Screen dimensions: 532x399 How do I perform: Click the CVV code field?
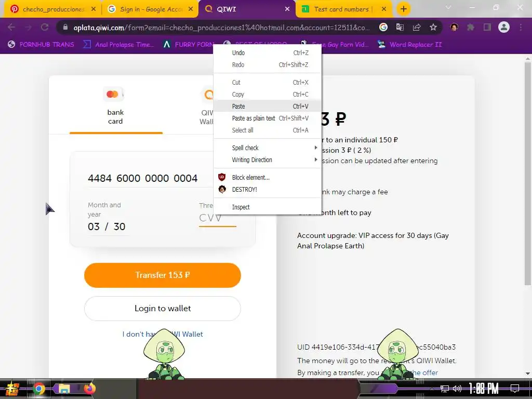217,218
